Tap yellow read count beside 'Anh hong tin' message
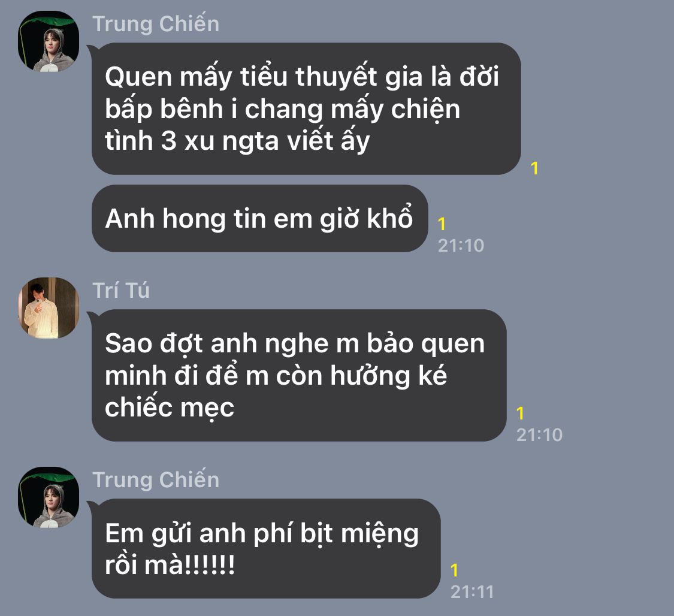 [442, 224]
